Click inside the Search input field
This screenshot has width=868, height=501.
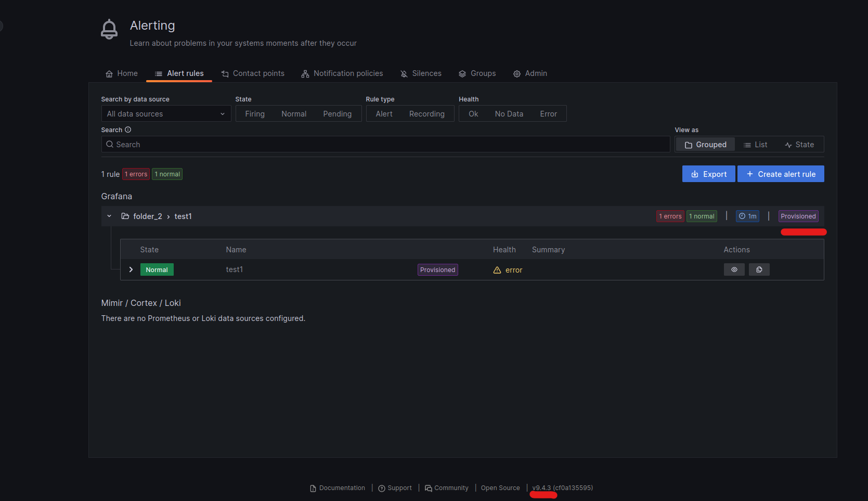pos(385,144)
